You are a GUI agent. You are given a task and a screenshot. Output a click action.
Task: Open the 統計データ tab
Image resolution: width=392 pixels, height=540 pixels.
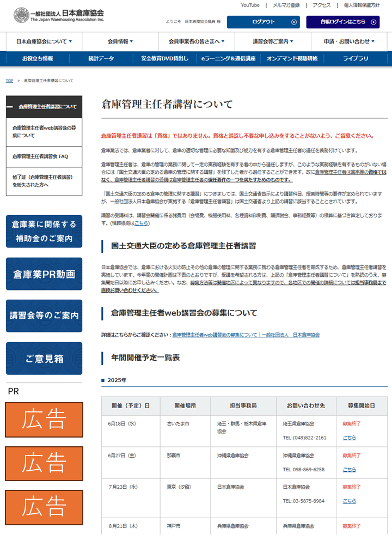click(101, 58)
